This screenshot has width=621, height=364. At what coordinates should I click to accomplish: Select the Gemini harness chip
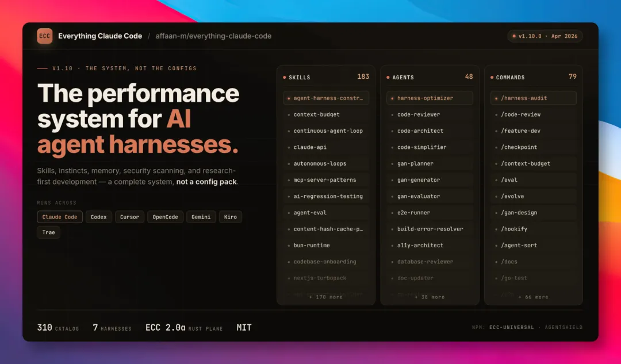click(201, 217)
